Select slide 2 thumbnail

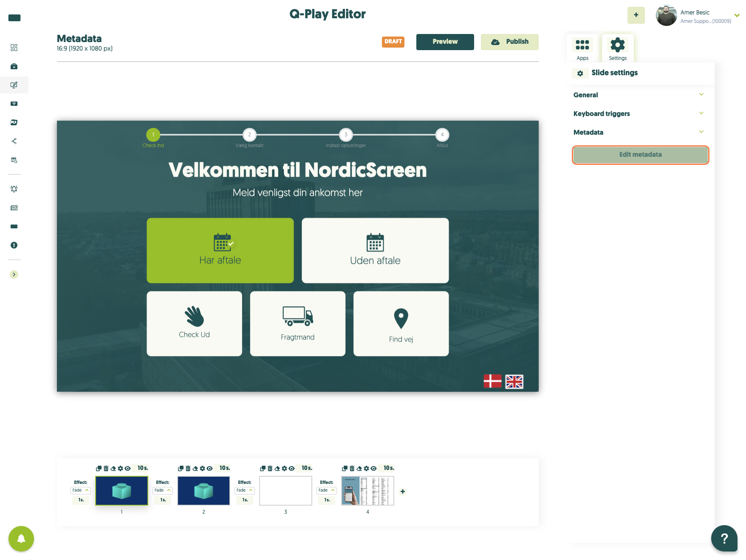point(203,491)
